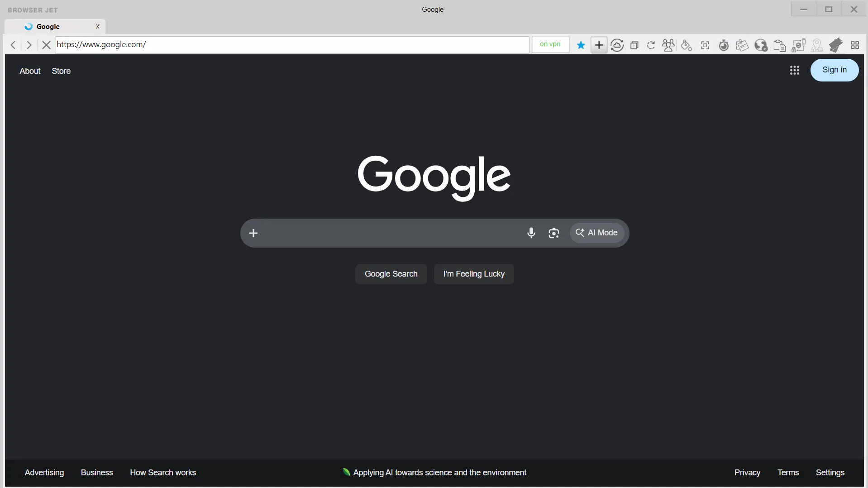The image size is (868, 488).
Task: Click the cloud sync toolbar icon
Action: click(617, 45)
